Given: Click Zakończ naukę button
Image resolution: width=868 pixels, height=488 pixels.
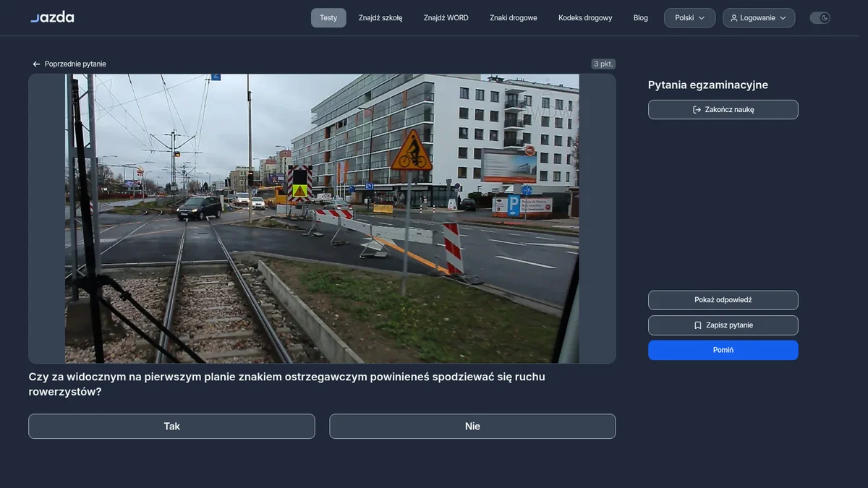Looking at the screenshot, I should pyautogui.click(x=723, y=110).
